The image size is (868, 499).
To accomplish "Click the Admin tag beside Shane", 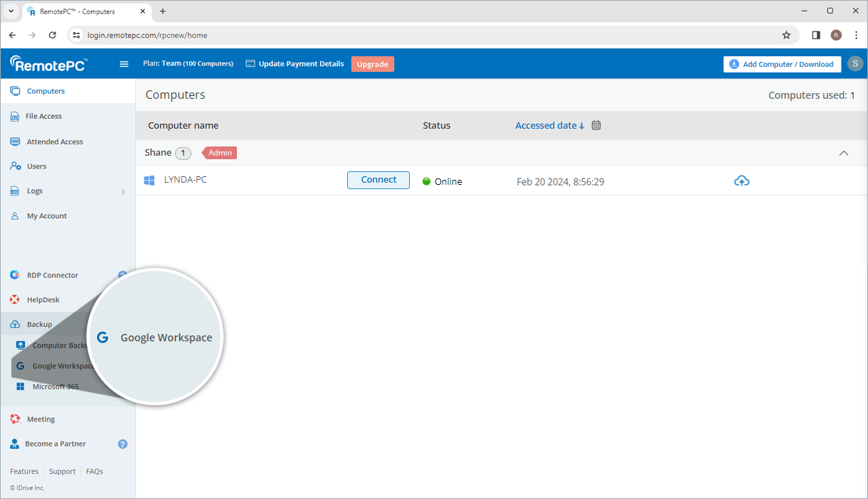I will pyautogui.click(x=220, y=153).
